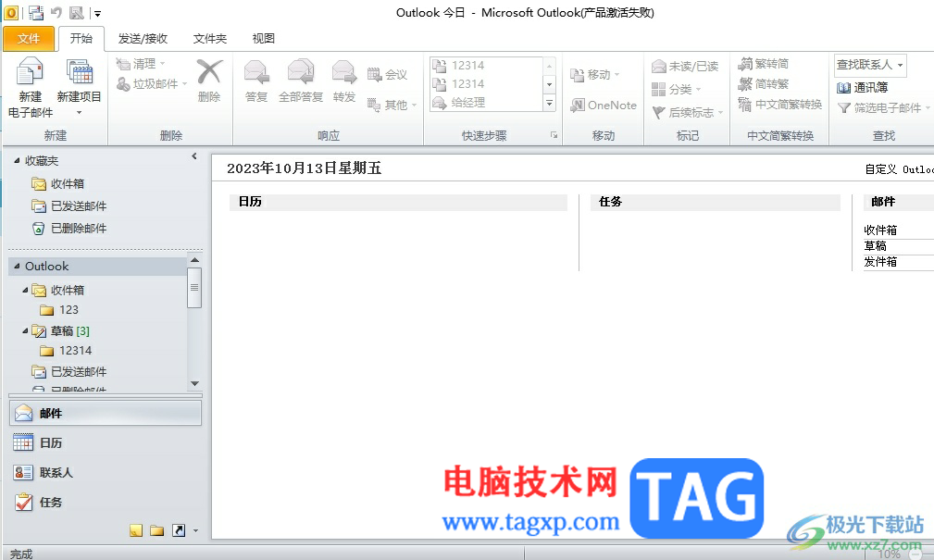Click folder list scrollbar down arrow

coord(194,383)
